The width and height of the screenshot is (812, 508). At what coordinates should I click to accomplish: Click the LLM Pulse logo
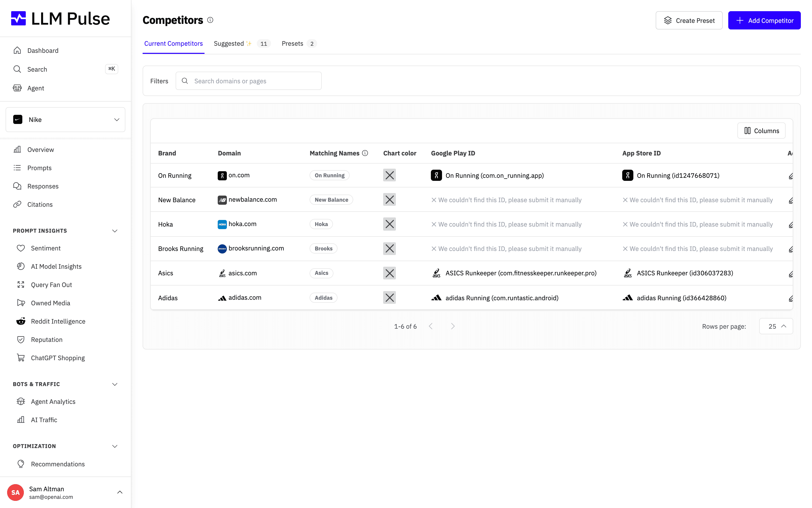click(60, 19)
